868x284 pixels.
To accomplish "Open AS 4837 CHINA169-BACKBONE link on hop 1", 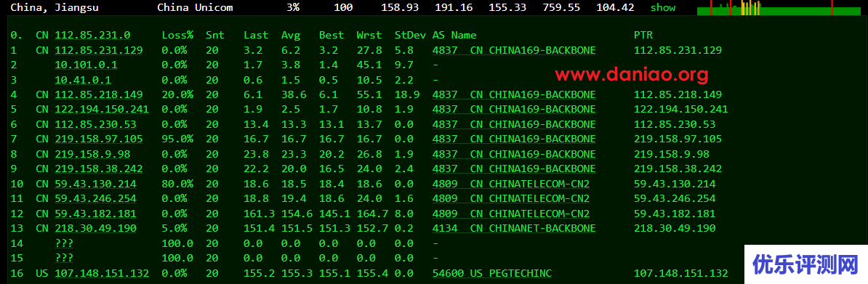I will point(514,50).
